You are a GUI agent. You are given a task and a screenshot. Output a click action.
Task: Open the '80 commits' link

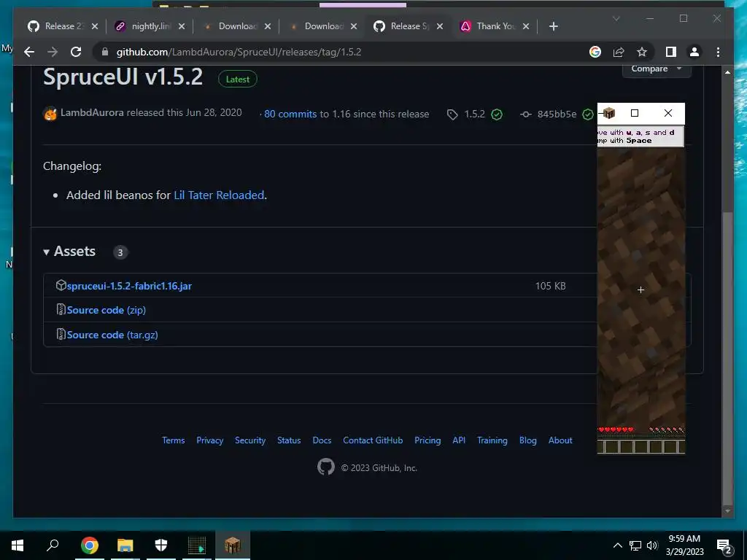point(290,114)
